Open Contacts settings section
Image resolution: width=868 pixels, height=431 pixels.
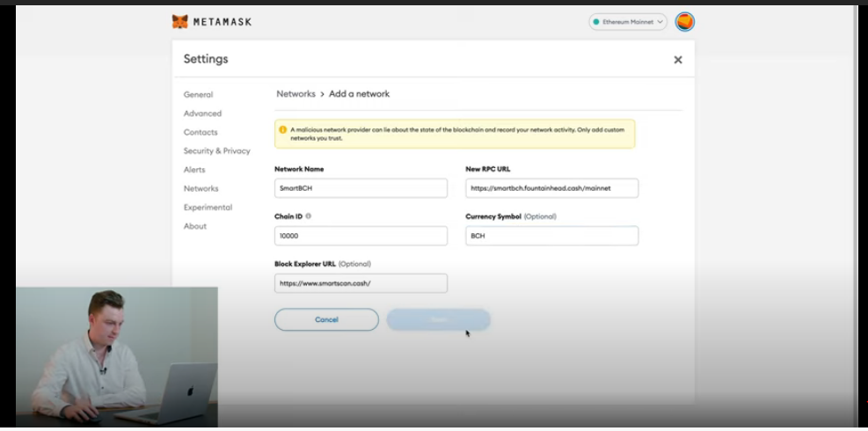201,133
